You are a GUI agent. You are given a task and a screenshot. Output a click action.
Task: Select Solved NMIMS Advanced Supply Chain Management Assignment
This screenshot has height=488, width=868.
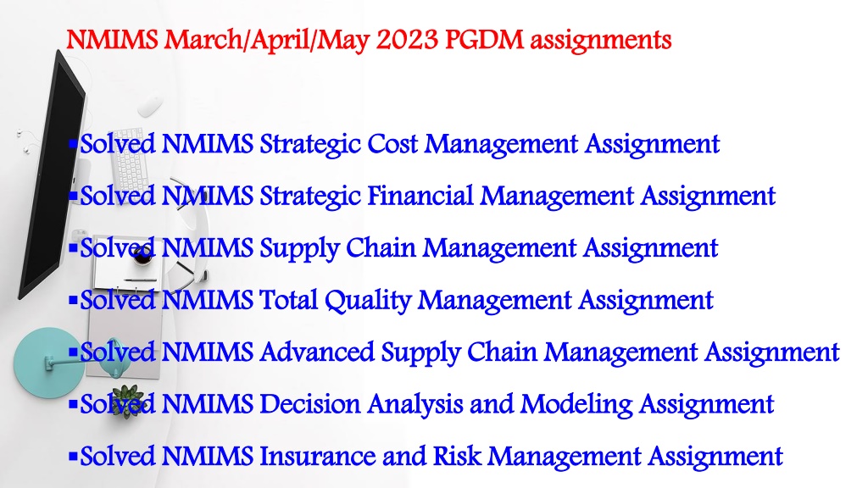(460, 352)
